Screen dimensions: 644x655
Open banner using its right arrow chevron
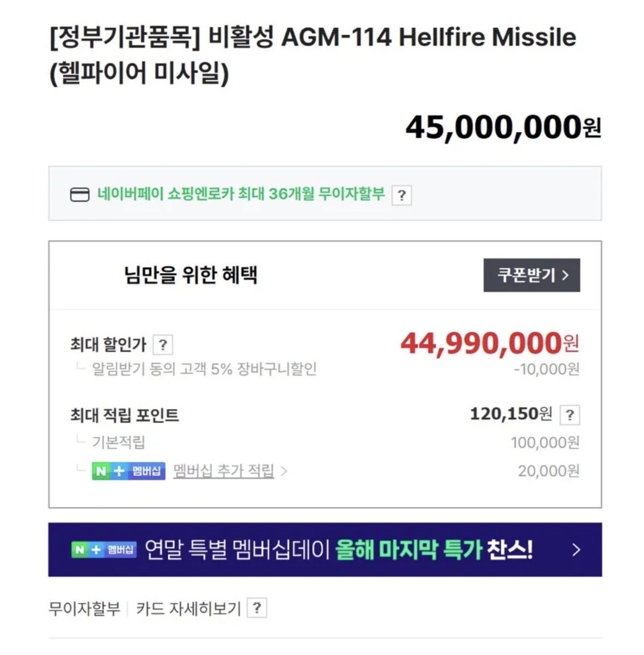coord(576,550)
